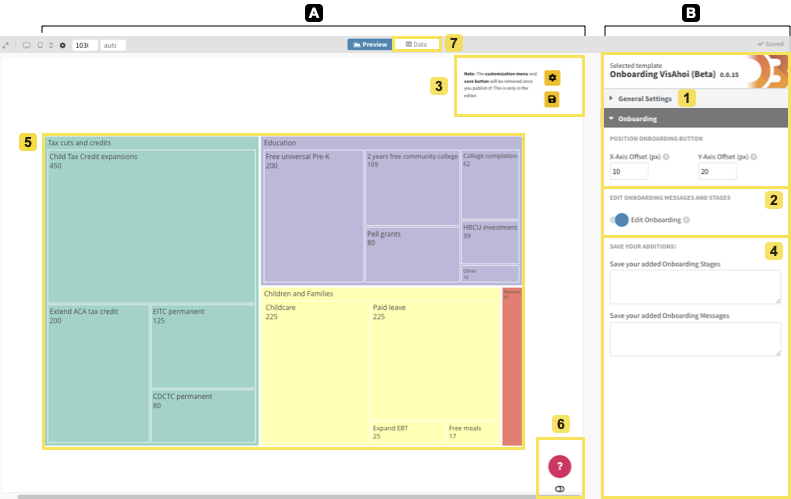
Task: Click the added Onboarding Stages text area
Action: [x=694, y=287]
